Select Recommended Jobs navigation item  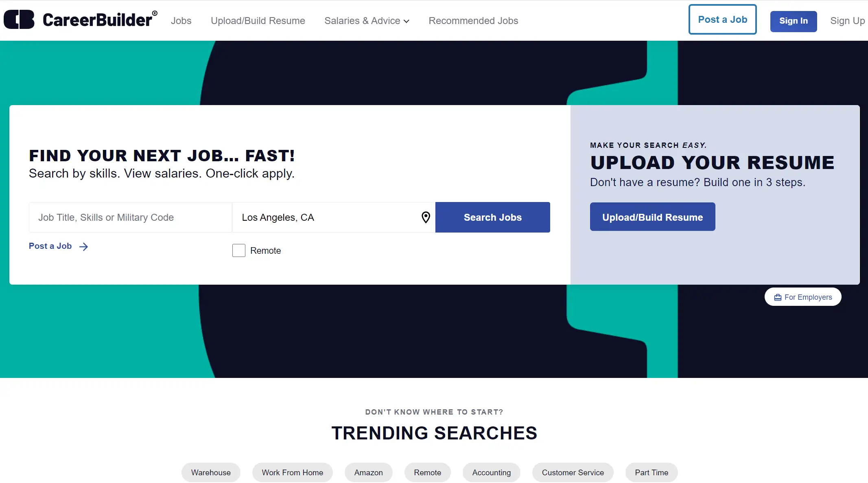pos(473,20)
